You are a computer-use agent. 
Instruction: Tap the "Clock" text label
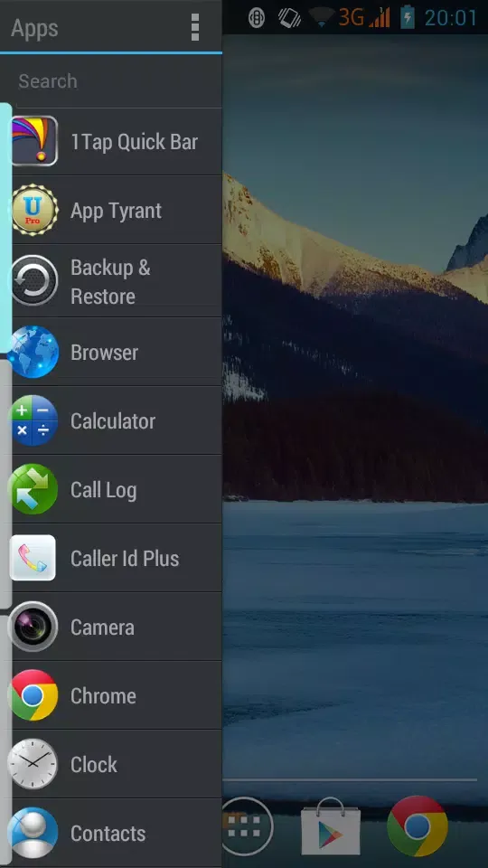pyautogui.click(x=93, y=765)
